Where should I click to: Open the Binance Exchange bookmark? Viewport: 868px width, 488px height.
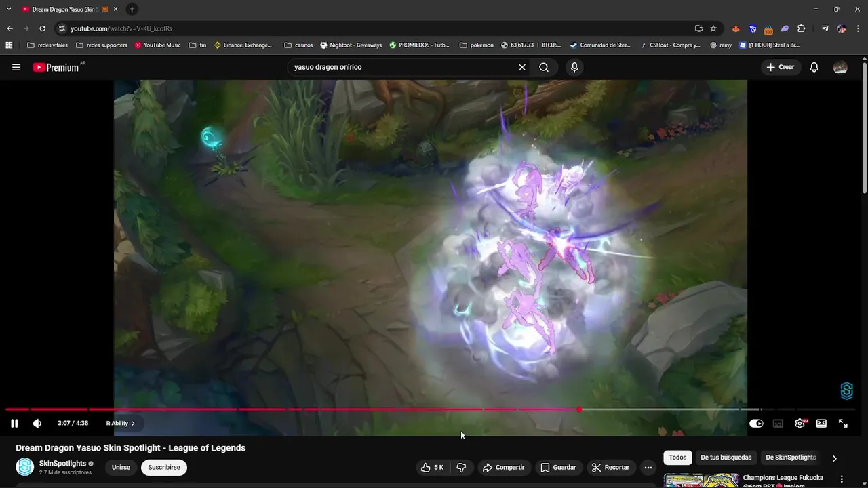click(243, 45)
